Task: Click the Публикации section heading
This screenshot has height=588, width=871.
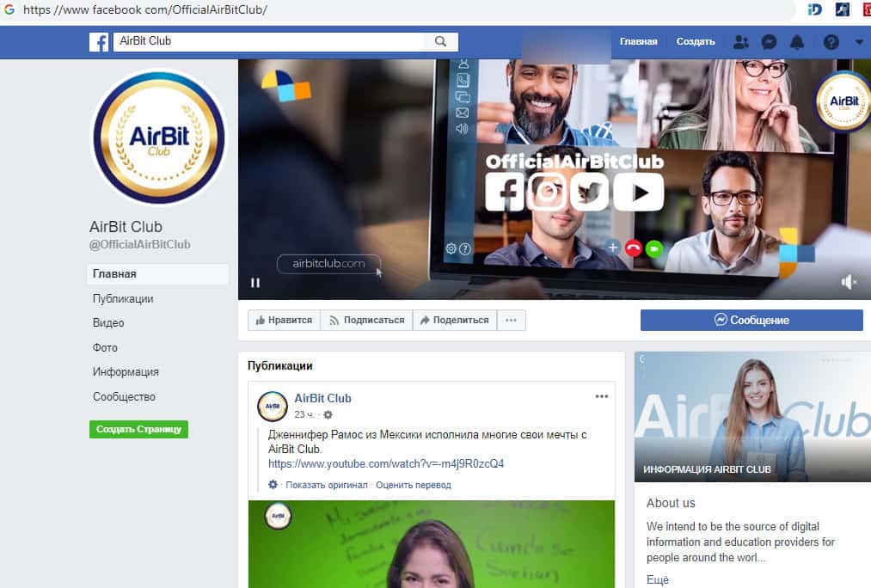Action: (280, 366)
